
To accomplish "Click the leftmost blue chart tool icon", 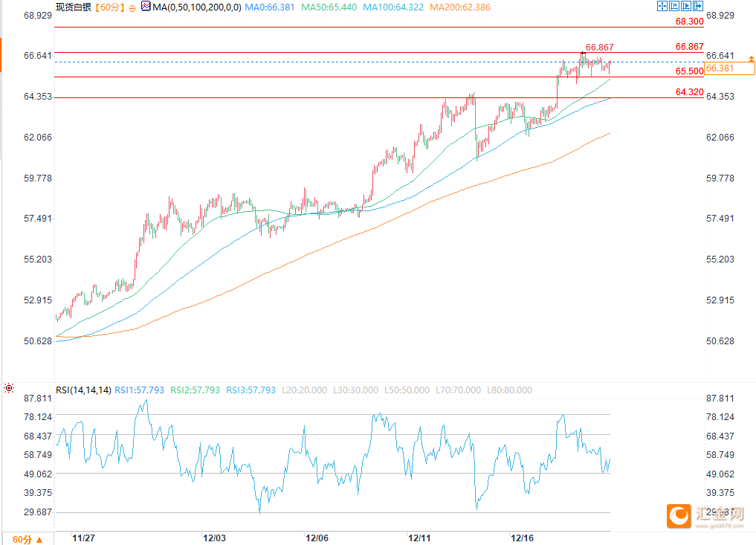I will 662,7.
